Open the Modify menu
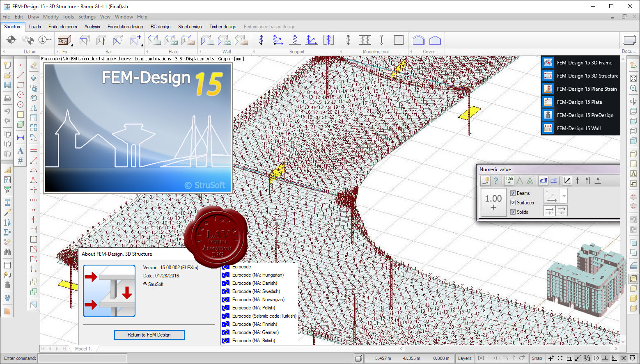 pyautogui.click(x=51, y=17)
